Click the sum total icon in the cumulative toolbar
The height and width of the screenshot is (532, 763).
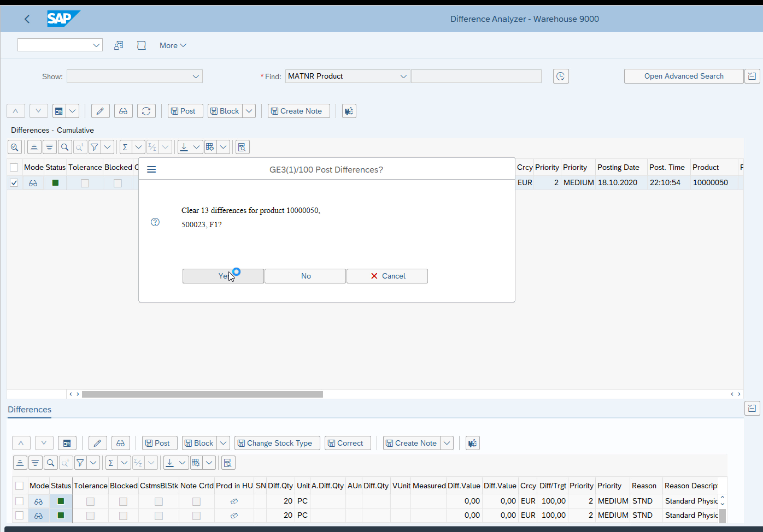(x=125, y=147)
